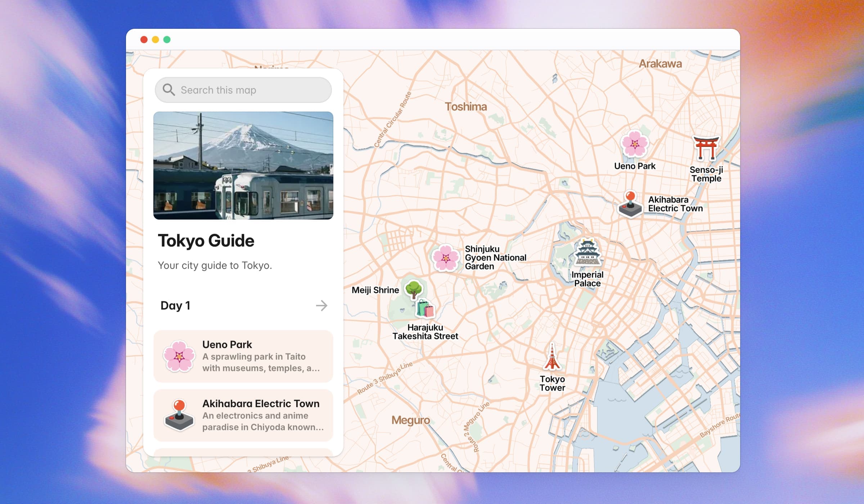
Task: Close the window with the red button
Action: click(x=144, y=40)
